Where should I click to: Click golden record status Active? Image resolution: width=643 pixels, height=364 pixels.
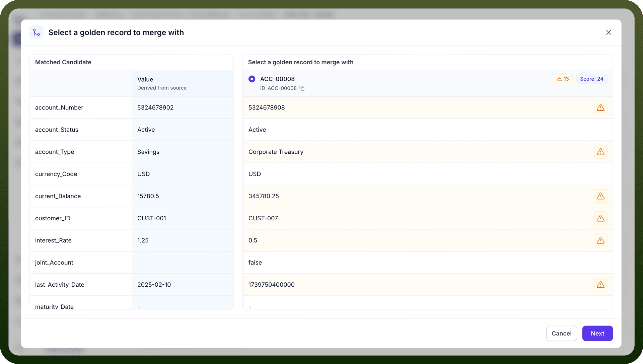[x=257, y=130]
